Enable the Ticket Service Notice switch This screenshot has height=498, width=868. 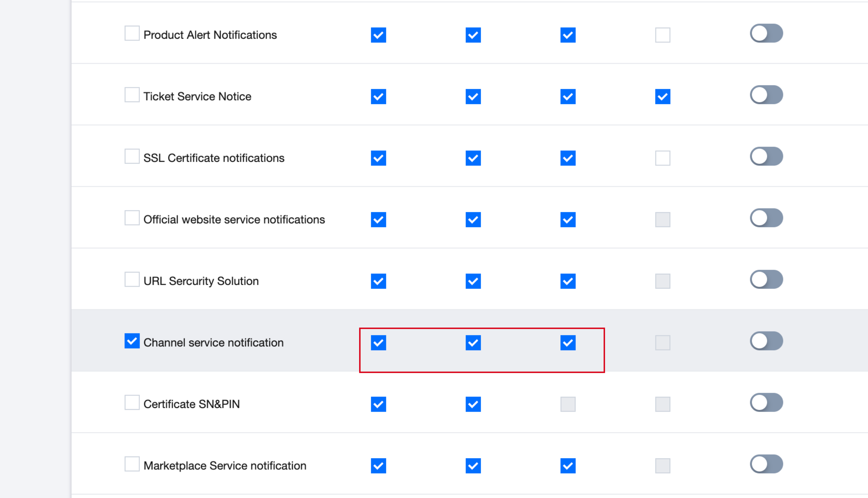pos(766,95)
